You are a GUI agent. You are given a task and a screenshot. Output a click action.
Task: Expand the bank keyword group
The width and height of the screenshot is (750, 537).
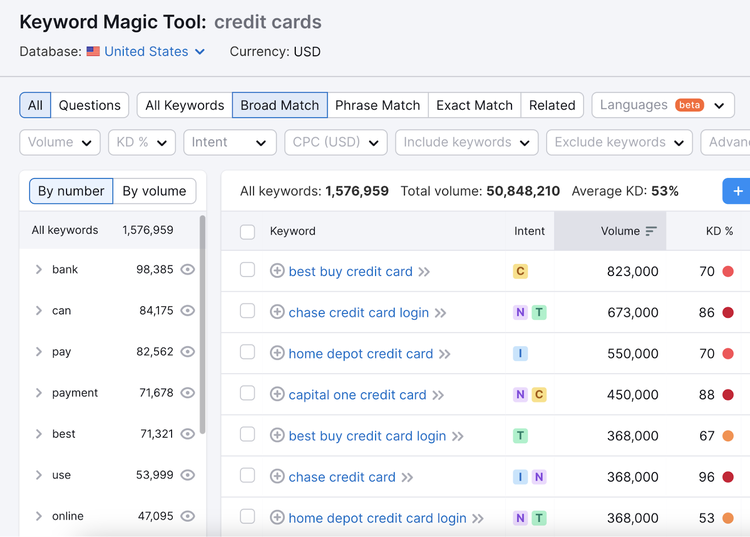(x=39, y=270)
